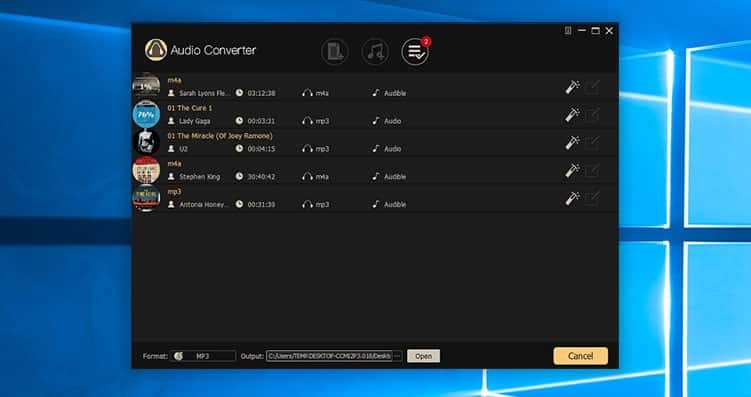Open the add files icon in header

(x=335, y=52)
